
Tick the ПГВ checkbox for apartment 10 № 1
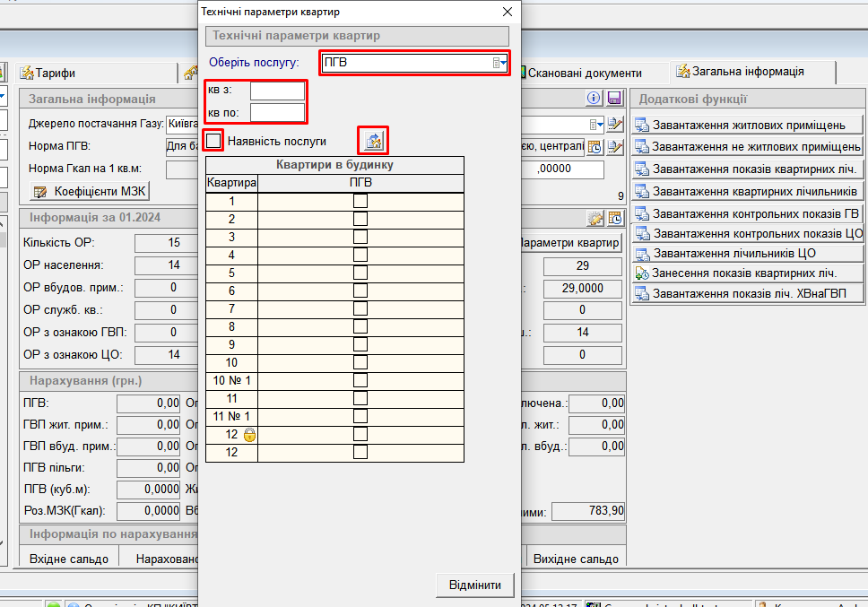[360, 380]
